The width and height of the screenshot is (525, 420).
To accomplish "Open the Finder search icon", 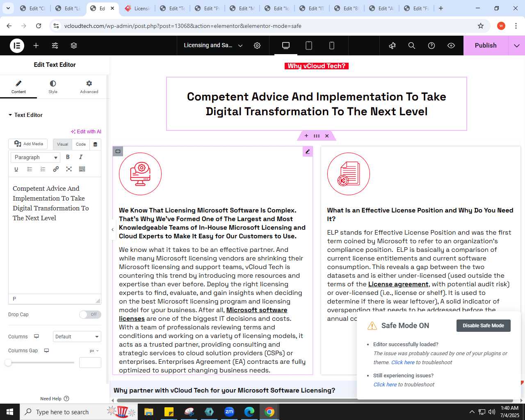I will (x=412, y=46).
